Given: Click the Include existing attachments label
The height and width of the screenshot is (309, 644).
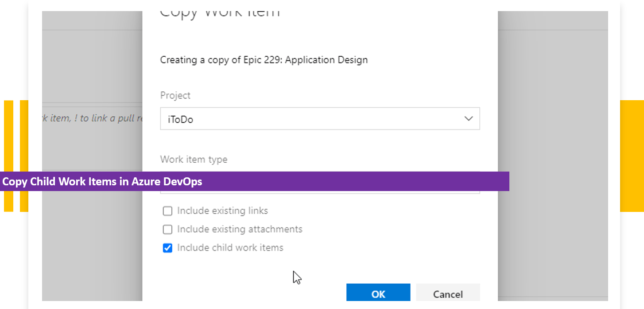Looking at the screenshot, I should 239,229.
